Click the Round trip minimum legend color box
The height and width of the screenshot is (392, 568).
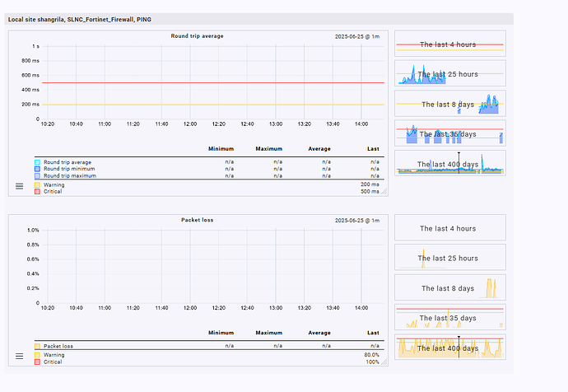click(x=37, y=169)
